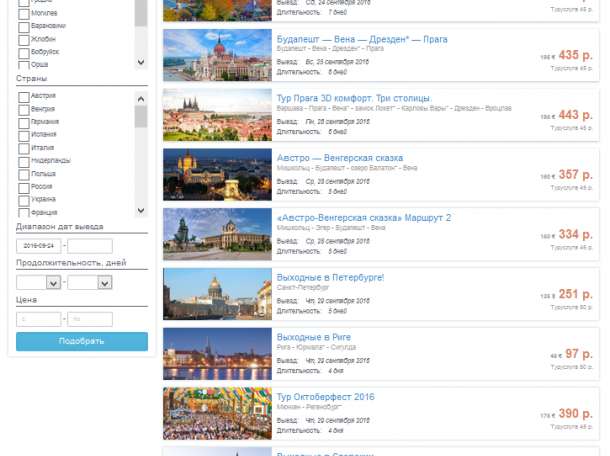This screenshot has width=610, height=456.
Task: Click the Страны section heading
Action: tap(32, 79)
